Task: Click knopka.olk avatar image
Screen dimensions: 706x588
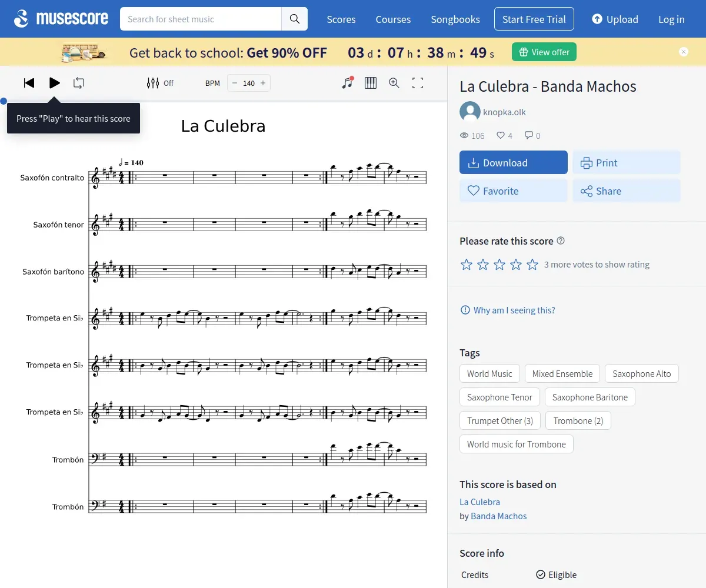Action: 470,112
